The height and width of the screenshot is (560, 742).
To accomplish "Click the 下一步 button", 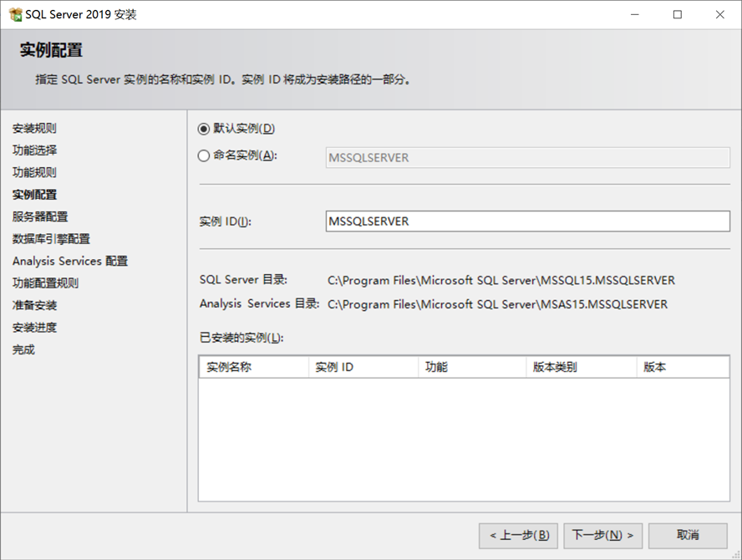I will (x=603, y=536).
